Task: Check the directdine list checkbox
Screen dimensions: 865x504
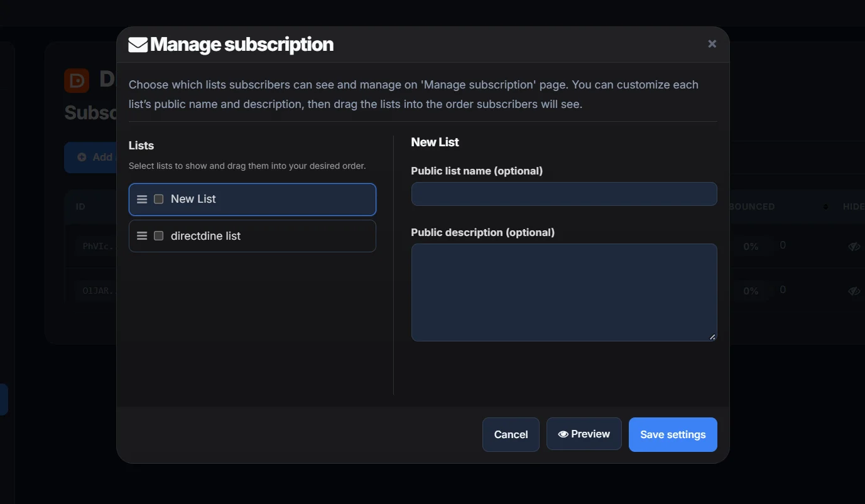Action: [159, 236]
